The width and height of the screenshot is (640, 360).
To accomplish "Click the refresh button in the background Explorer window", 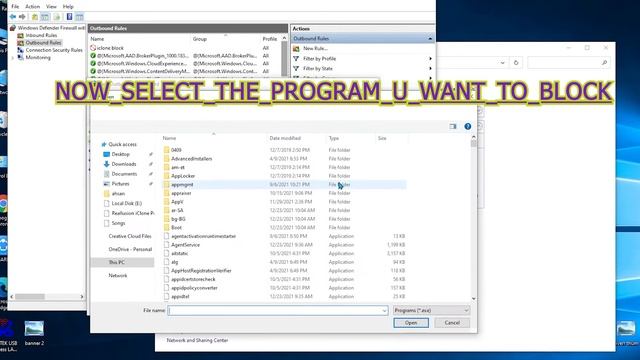I will (516, 63).
